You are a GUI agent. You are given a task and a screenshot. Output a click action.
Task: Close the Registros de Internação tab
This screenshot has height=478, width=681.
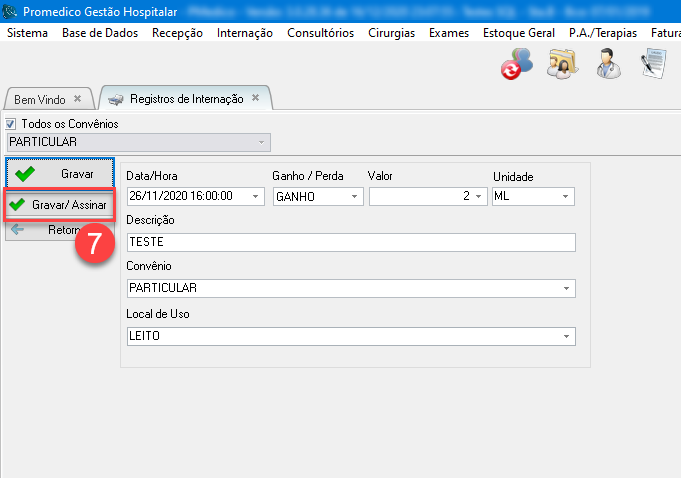coord(255,98)
